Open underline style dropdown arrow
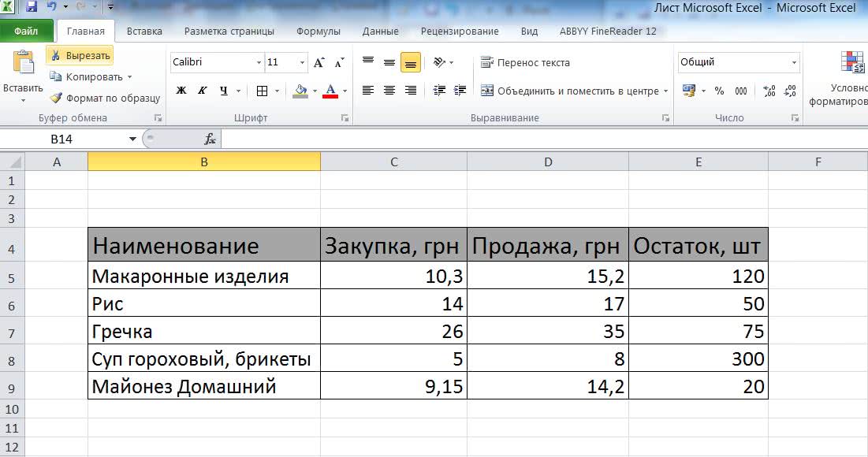This screenshot has height=457, width=868. [x=239, y=91]
